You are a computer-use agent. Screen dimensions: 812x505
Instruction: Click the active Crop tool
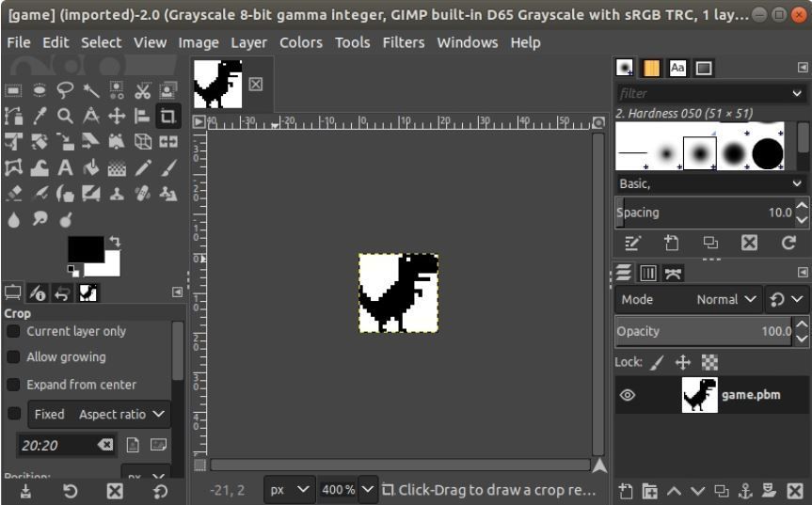coord(167,116)
